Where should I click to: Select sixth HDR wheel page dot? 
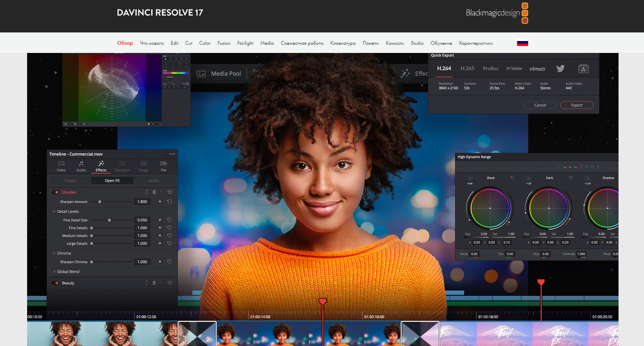click(x=592, y=167)
